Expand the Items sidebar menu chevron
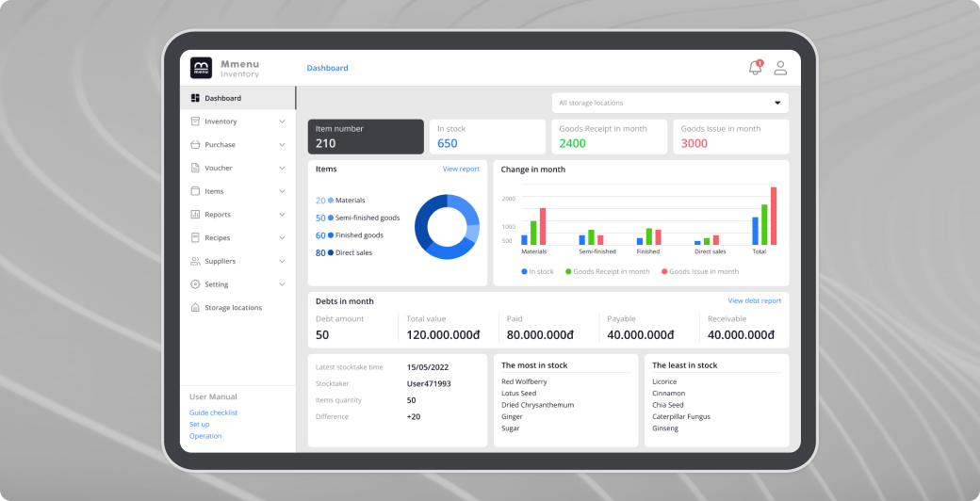 pos(282,191)
